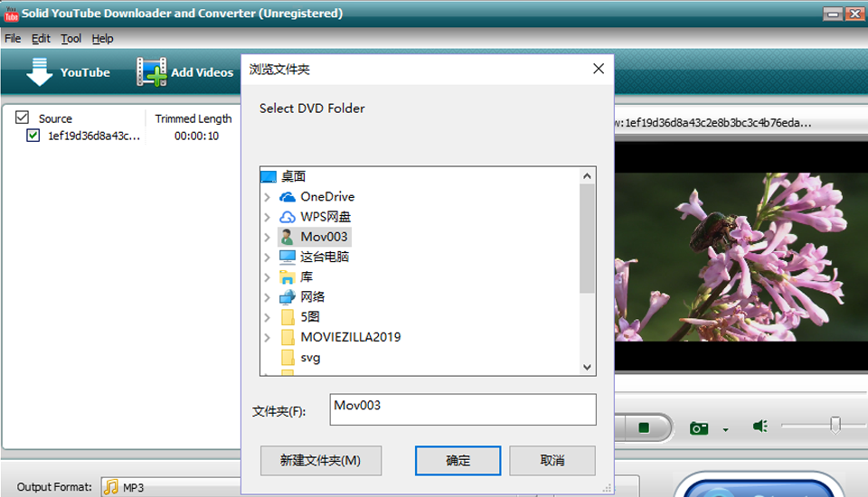Mute audio using the speaker icon
This screenshot has width=868, height=497.
click(760, 427)
